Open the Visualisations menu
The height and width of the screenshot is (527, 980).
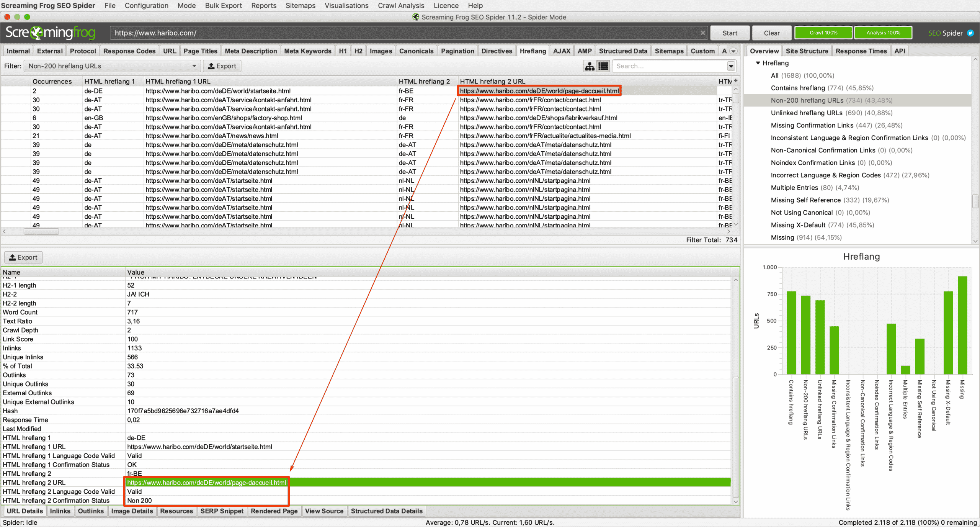[346, 6]
